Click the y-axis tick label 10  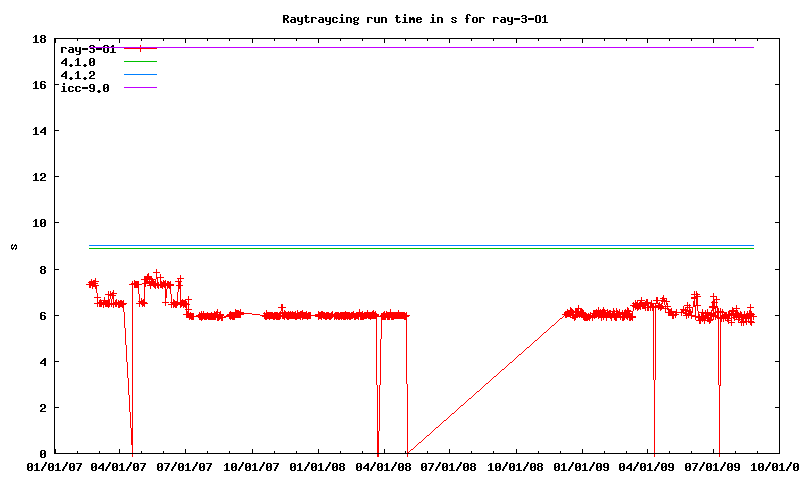[x=38, y=223]
